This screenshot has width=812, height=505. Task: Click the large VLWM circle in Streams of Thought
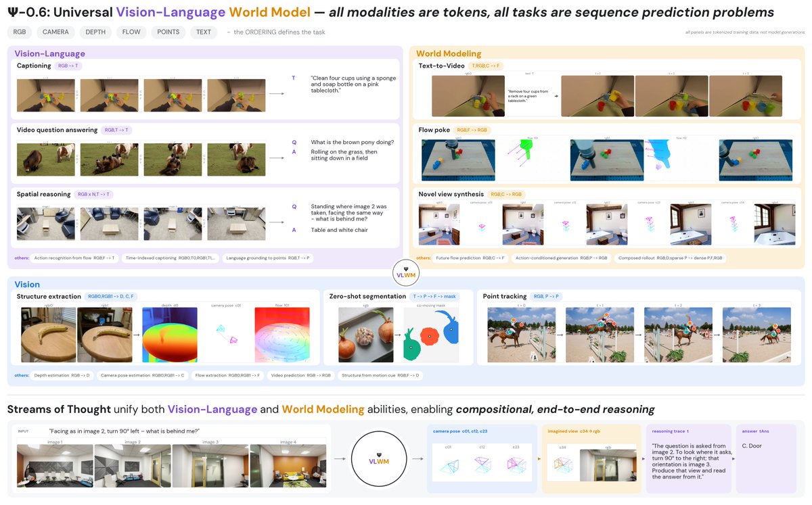(x=380, y=458)
